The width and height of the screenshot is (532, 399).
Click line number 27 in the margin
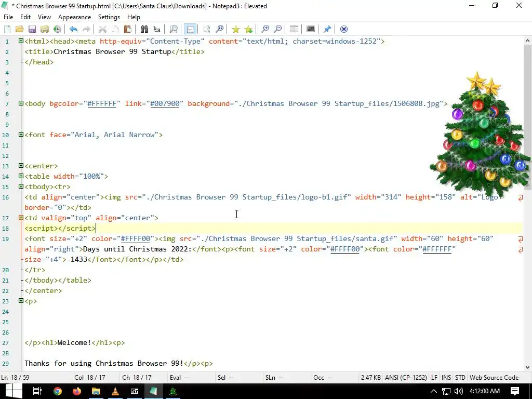pyautogui.click(x=5, y=343)
